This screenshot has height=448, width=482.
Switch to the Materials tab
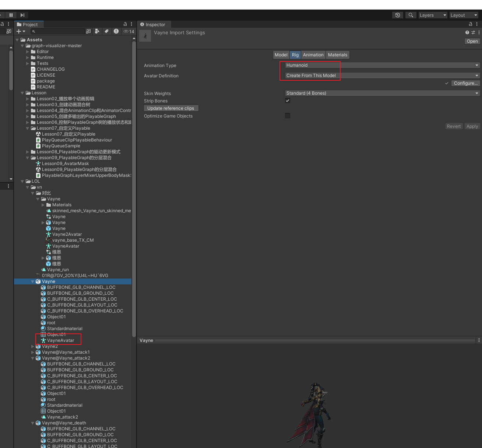pos(337,55)
